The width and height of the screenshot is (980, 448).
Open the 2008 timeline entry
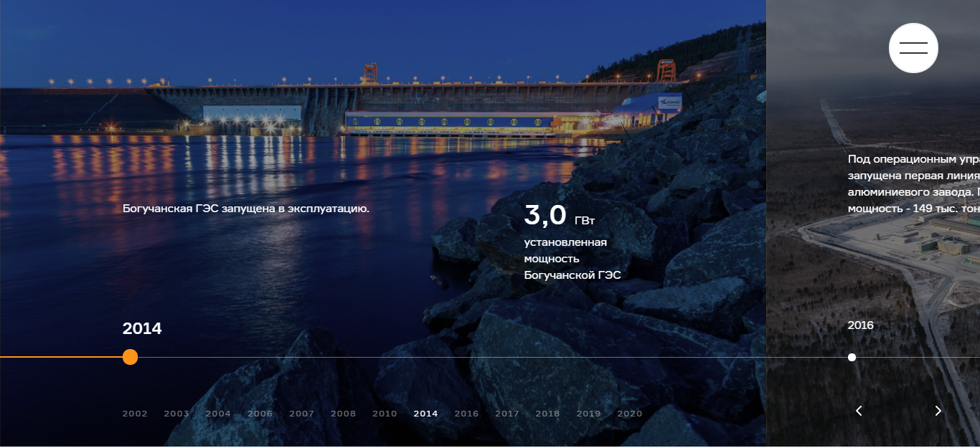(343, 414)
